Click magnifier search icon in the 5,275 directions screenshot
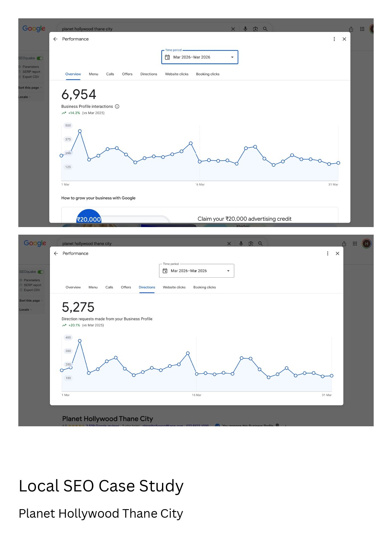 (260, 244)
